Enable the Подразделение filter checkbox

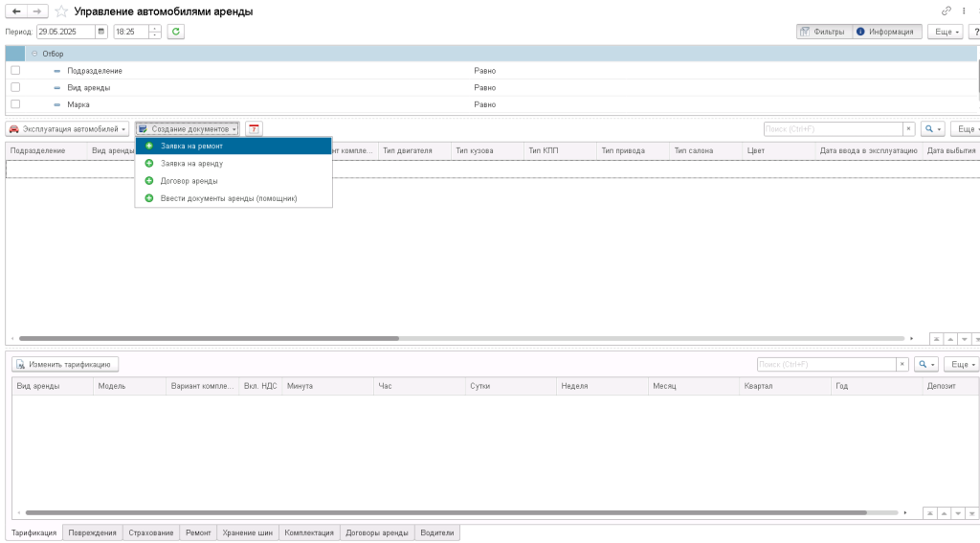click(x=15, y=71)
